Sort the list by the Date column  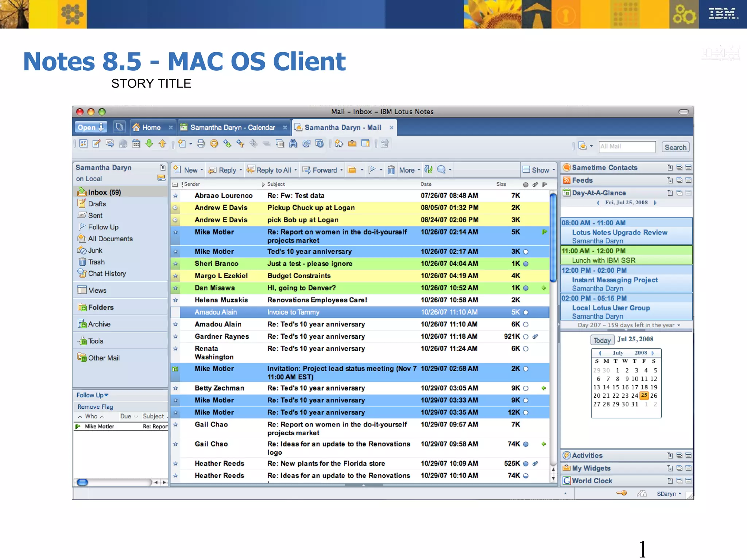[x=426, y=184]
